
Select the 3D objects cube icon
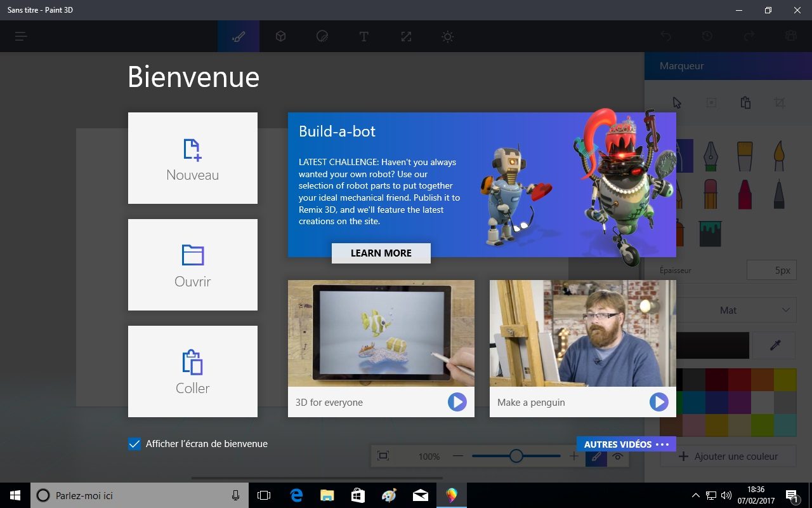click(280, 37)
